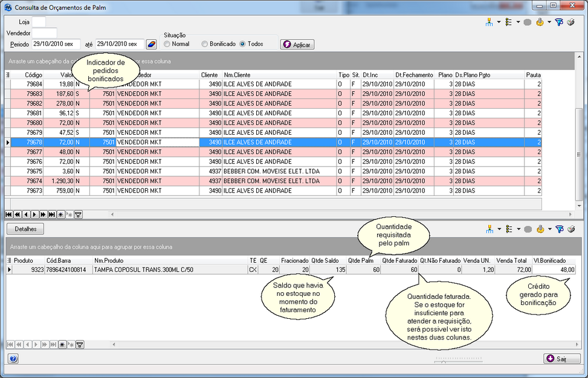Click the Vendedor input field
This screenshot has width=588, height=378.
pyautogui.click(x=44, y=33)
